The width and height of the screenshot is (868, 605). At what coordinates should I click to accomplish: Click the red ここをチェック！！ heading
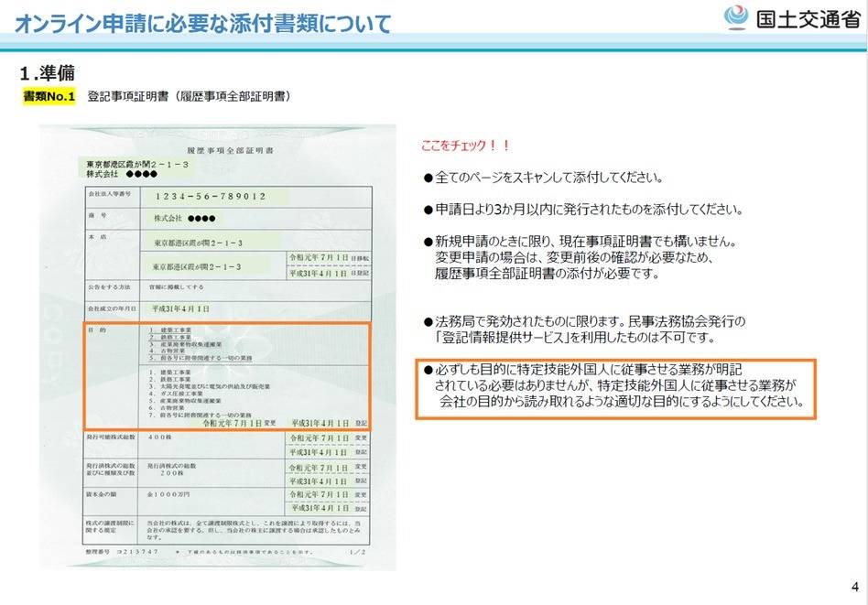pos(464,146)
